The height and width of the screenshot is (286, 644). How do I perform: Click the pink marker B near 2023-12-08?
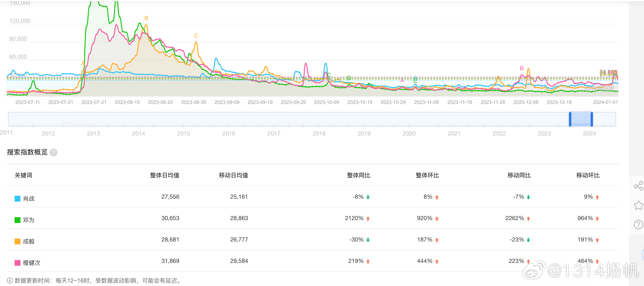coord(522,68)
